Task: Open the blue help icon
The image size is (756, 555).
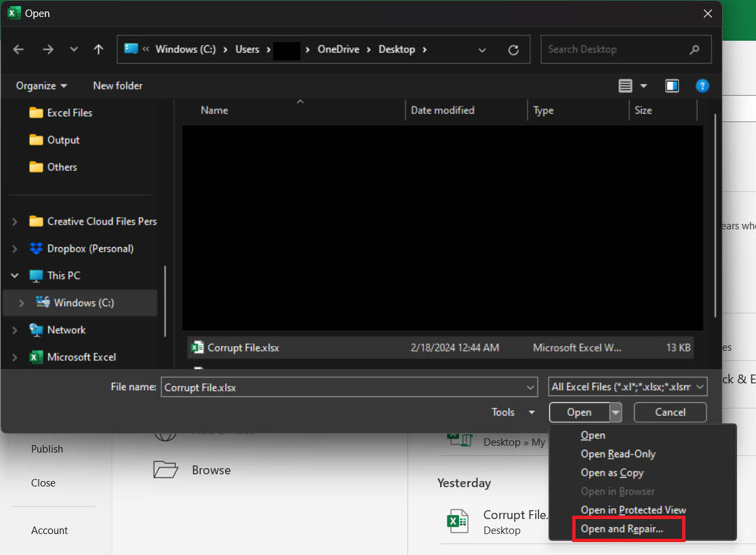Action: [702, 86]
